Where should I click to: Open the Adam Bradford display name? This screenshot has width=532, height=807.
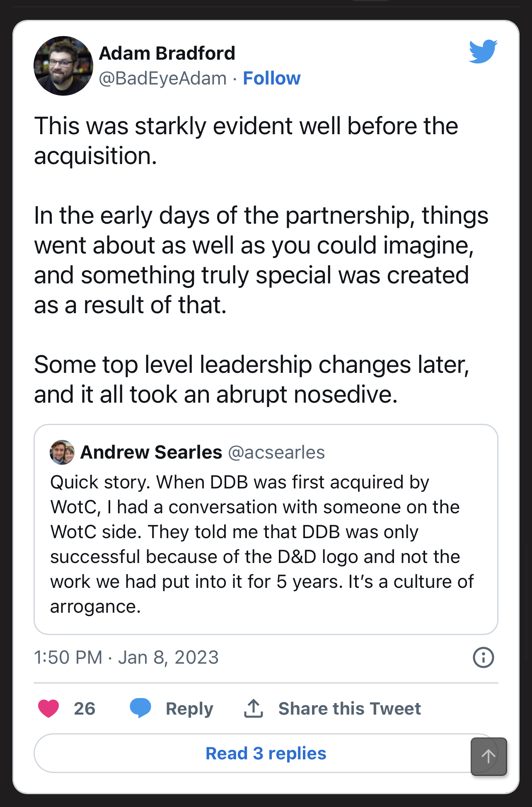coord(167,53)
